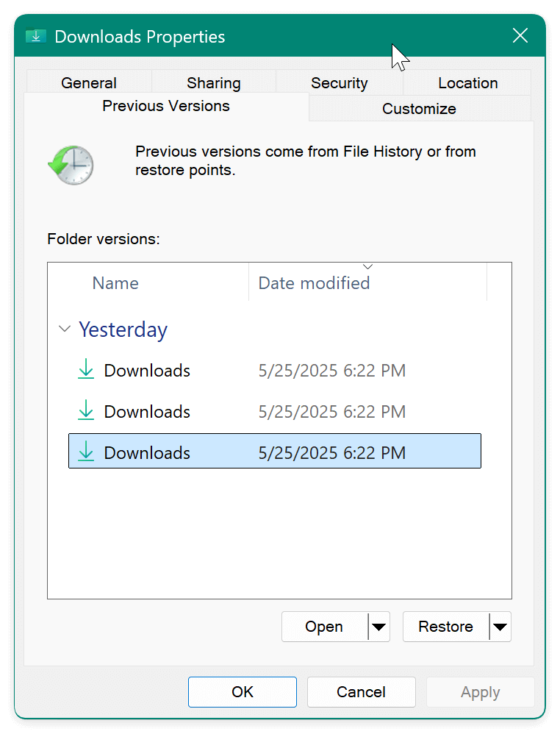Click the Downloads icon on the first version entry
Screen dimensions: 560x734
click(x=86, y=371)
